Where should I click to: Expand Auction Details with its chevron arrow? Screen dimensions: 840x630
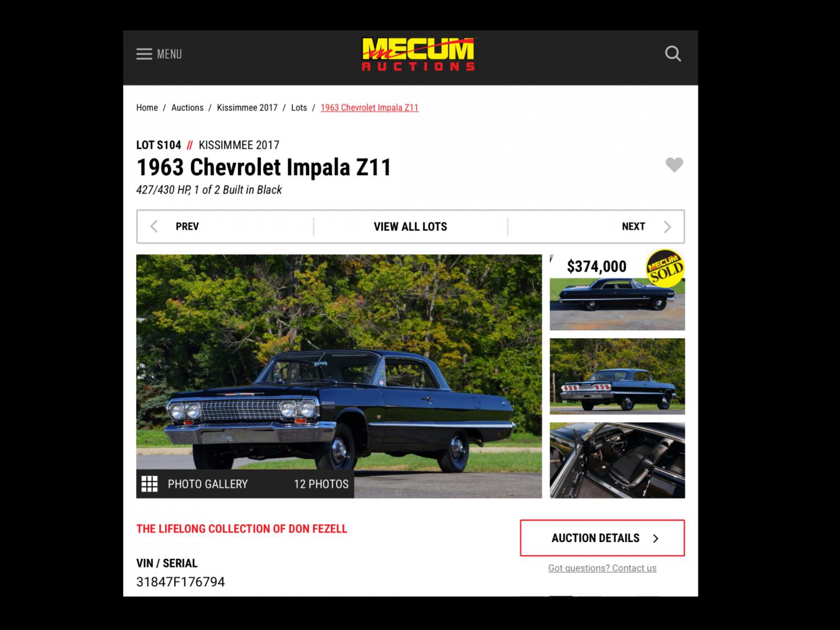(656, 538)
